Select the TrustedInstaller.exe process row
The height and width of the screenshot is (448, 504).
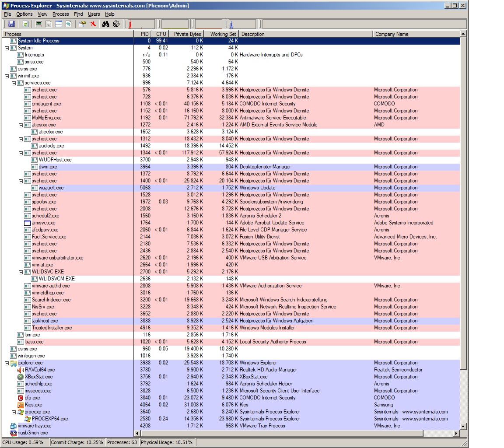click(x=231, y=328)
